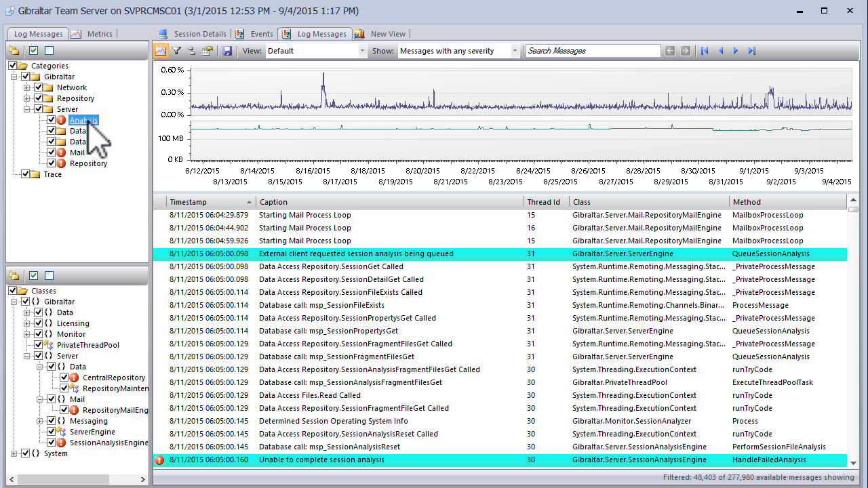Click the Search Messages input field

tap(593, 51)
